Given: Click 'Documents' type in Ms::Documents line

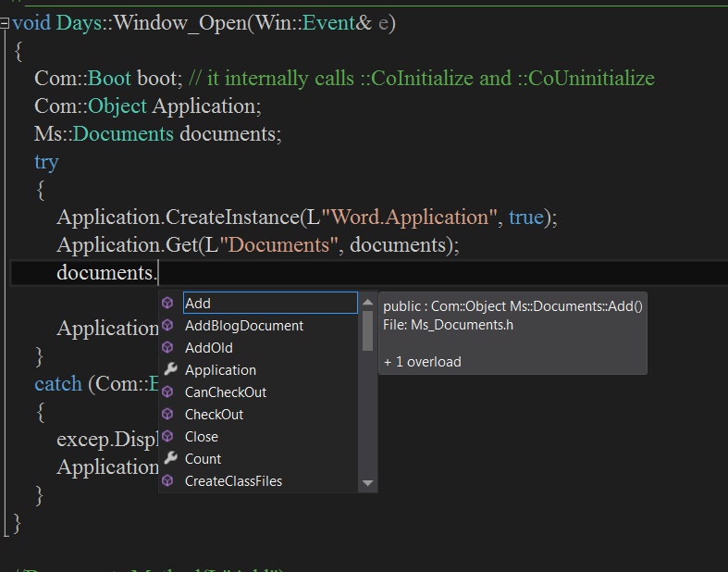Looking at the screenshot, I should tap(124, 134).
